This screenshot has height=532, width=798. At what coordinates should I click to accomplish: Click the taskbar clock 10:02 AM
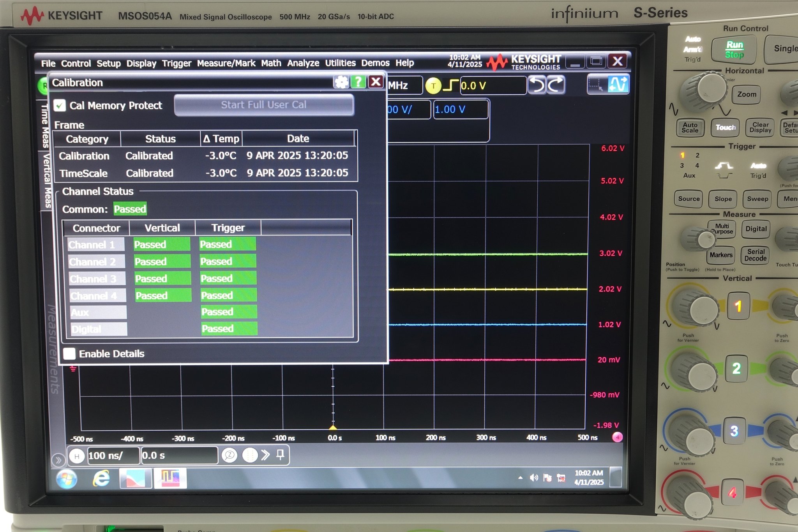(589, 477)
